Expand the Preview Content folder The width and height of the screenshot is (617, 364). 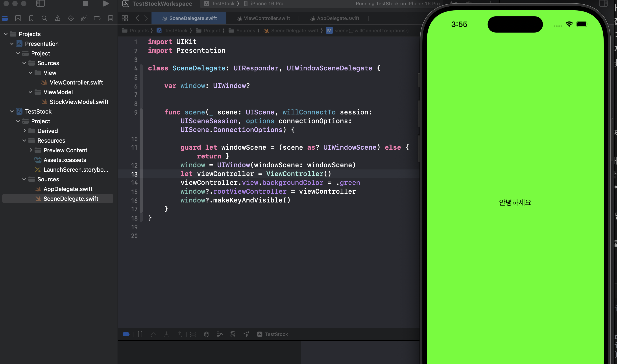pos(30,150)
